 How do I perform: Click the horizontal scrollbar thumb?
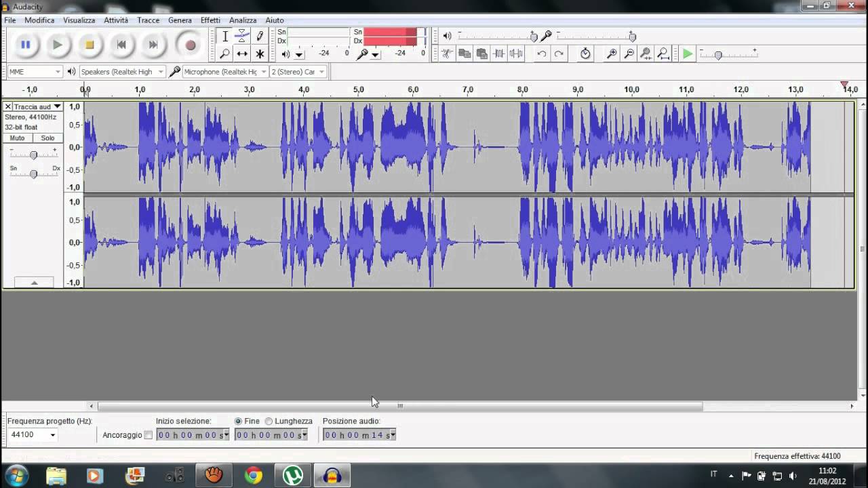[x=400, y=406]
